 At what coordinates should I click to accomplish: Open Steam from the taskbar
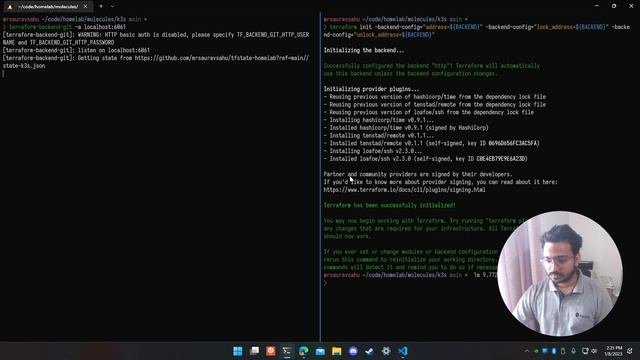click(x=369, y=351)
